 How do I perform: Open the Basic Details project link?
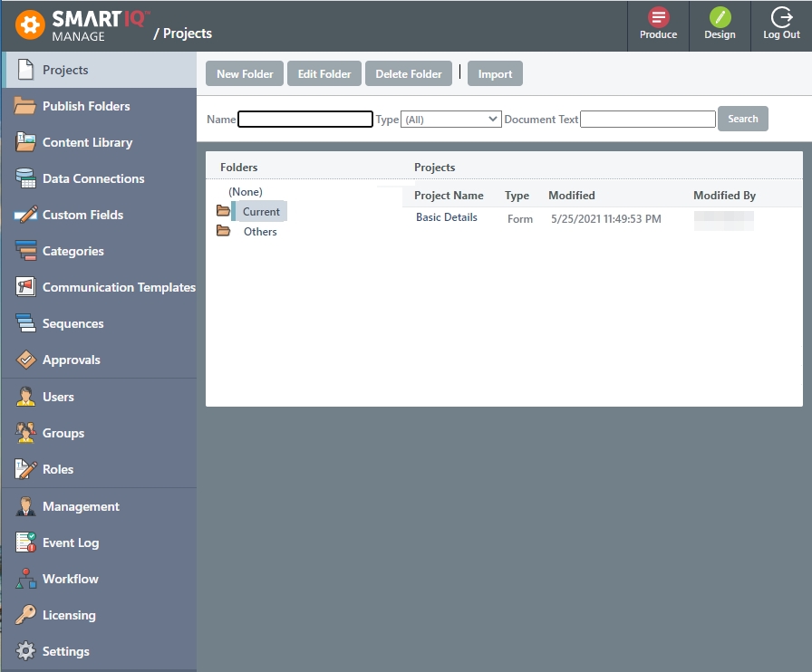447,217
